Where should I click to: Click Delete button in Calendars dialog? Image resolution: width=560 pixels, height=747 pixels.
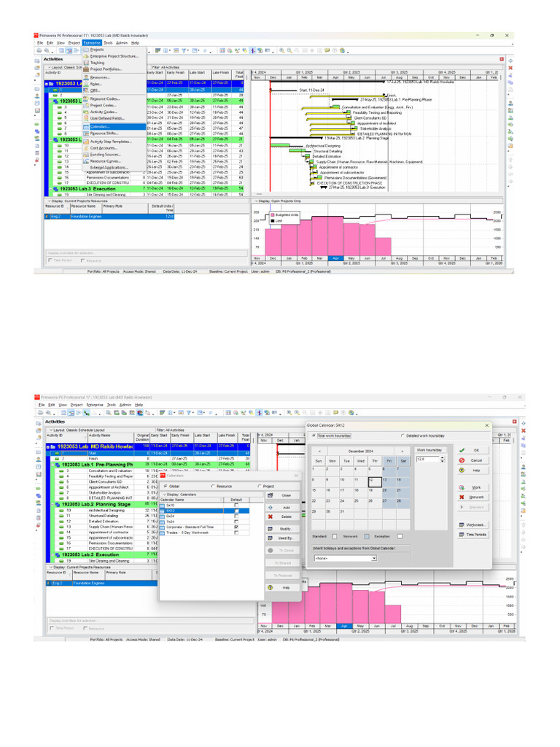282,517
